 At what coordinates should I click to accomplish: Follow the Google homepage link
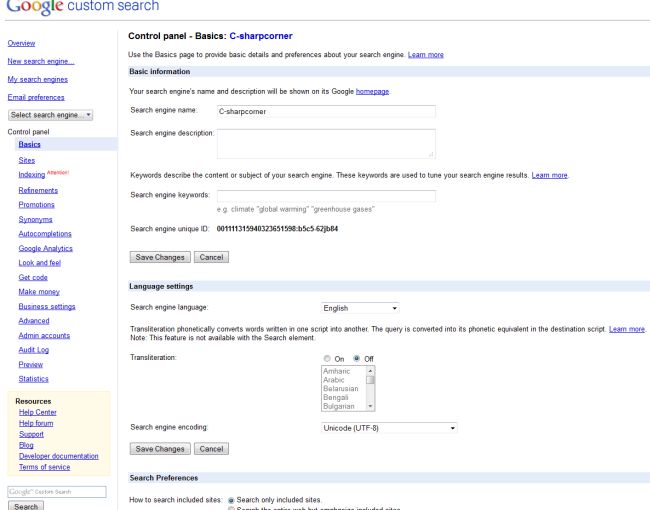click(x=372, y=92)
